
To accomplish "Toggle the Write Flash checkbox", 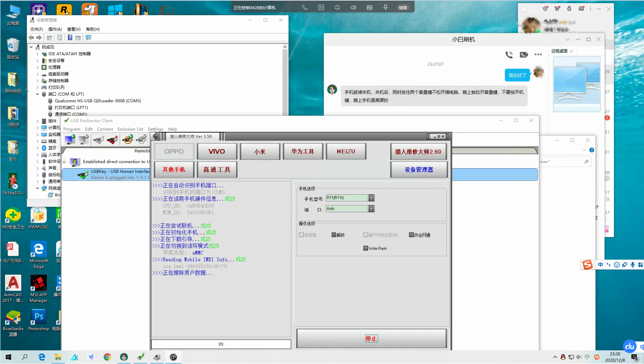I will 366,248.
